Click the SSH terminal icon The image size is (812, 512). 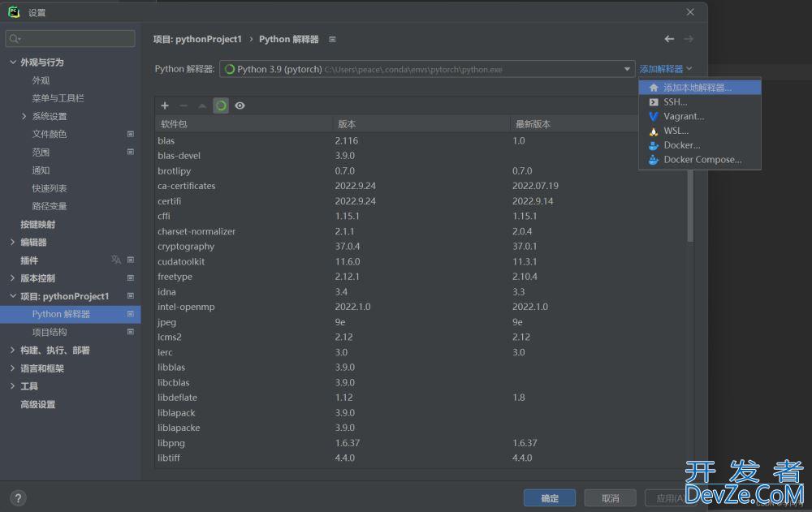[654, 102]
